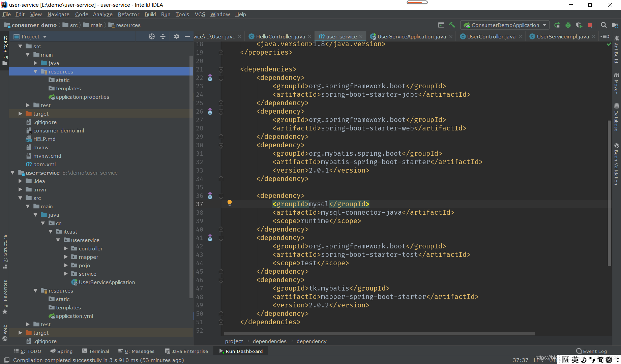
Task: Expand the controller package
Action: click(x=66, y=248)
